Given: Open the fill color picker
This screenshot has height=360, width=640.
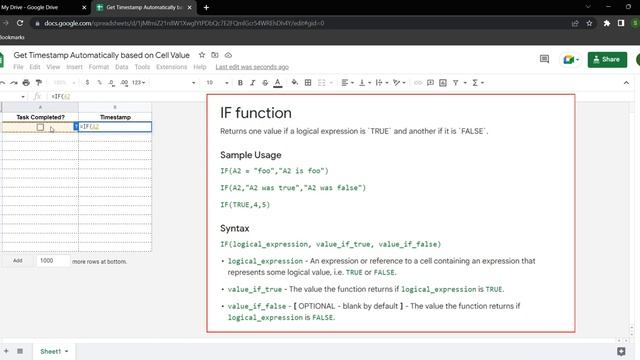Looking at the screenshot, I should pos(294,83).
